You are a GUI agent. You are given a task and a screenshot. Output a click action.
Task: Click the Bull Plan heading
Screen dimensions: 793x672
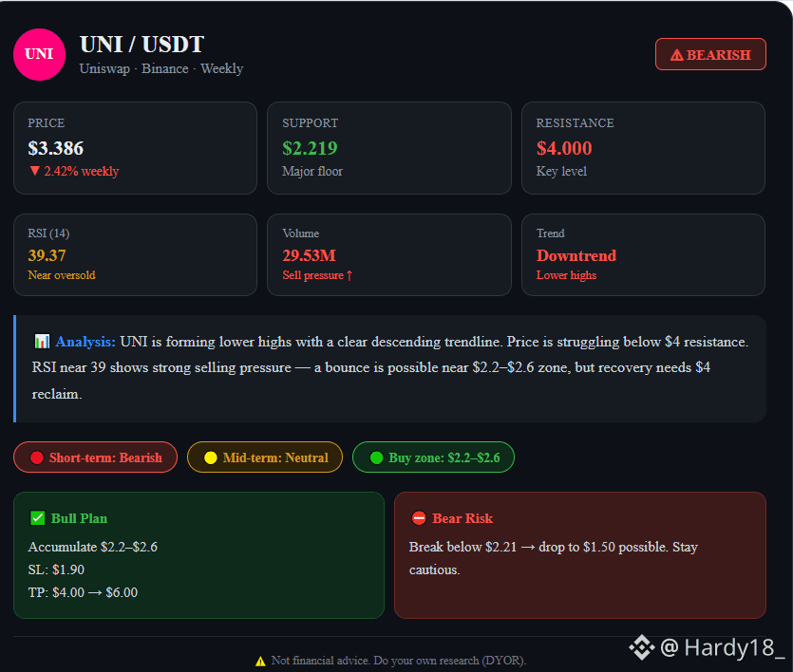pos(79,518)
